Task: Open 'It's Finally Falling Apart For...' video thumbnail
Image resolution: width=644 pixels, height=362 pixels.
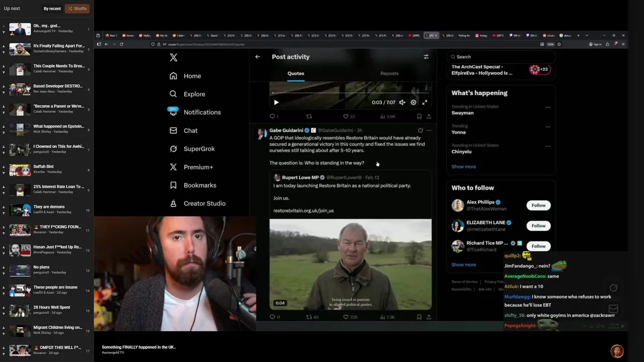Action: point(20,49)
